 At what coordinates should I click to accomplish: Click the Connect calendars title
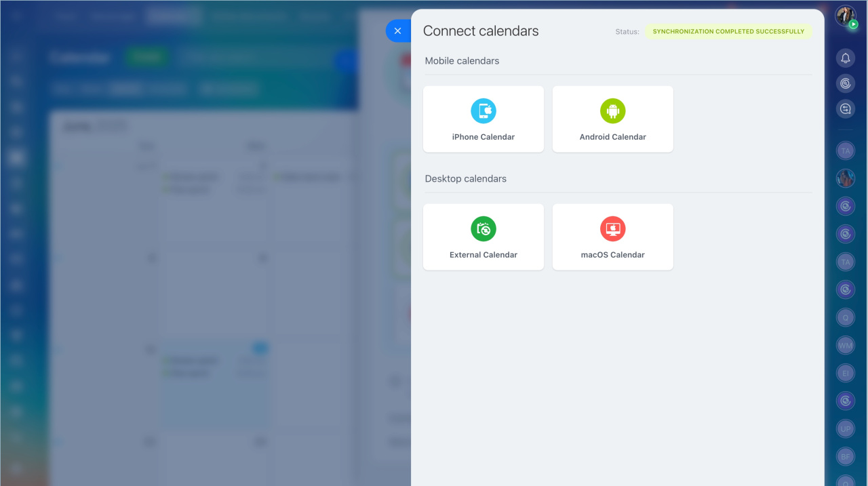(481, 31)
